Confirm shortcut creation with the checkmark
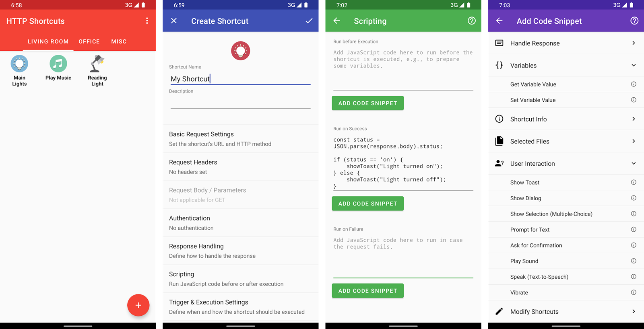The height and width of the screenshot is (329, 644). point(309,21)
